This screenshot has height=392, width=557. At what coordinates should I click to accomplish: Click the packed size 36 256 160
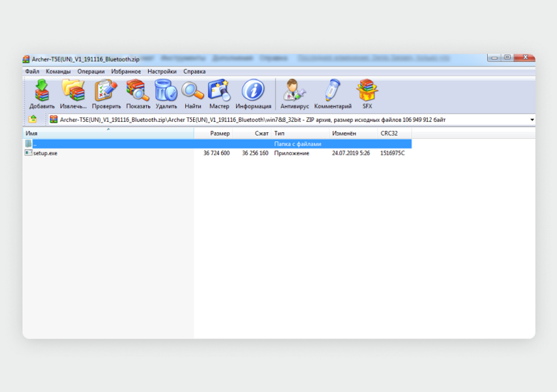[255, 153]
